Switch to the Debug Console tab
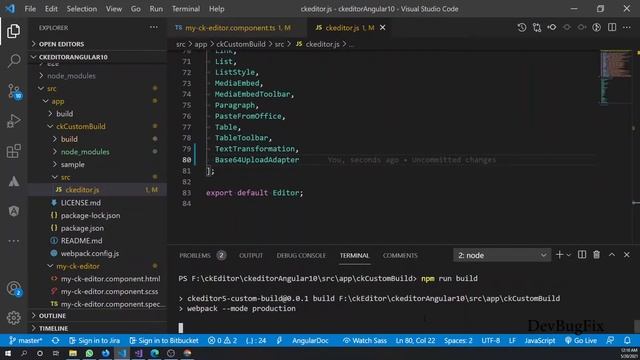Viewport: 640px width, 360px height. pos(301,255)
